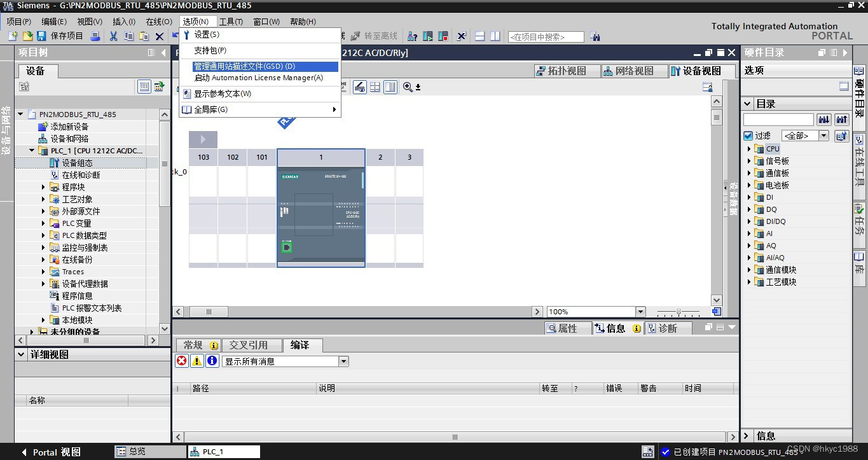Click the search down icon in hardware catalog
Screen dimensions: 868x460
[824, 120]
